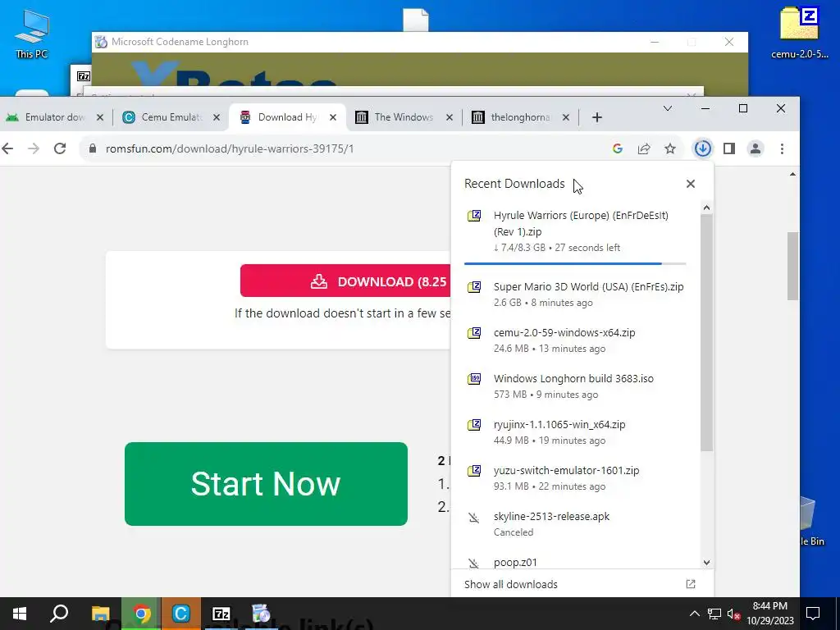Open the taskbar clock 8:44 PM
840x630 pixels.
coord(769,614)
